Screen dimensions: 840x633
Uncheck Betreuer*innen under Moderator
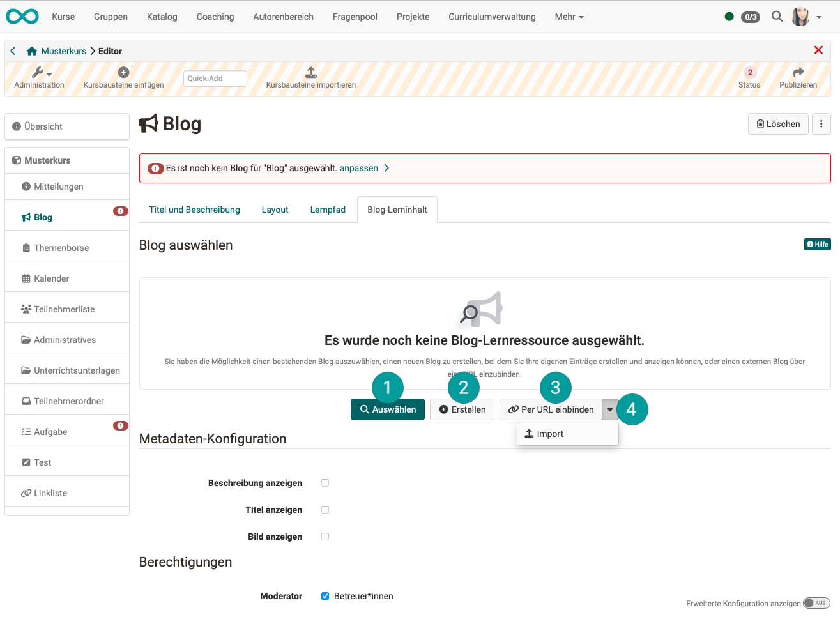point(325,595)
